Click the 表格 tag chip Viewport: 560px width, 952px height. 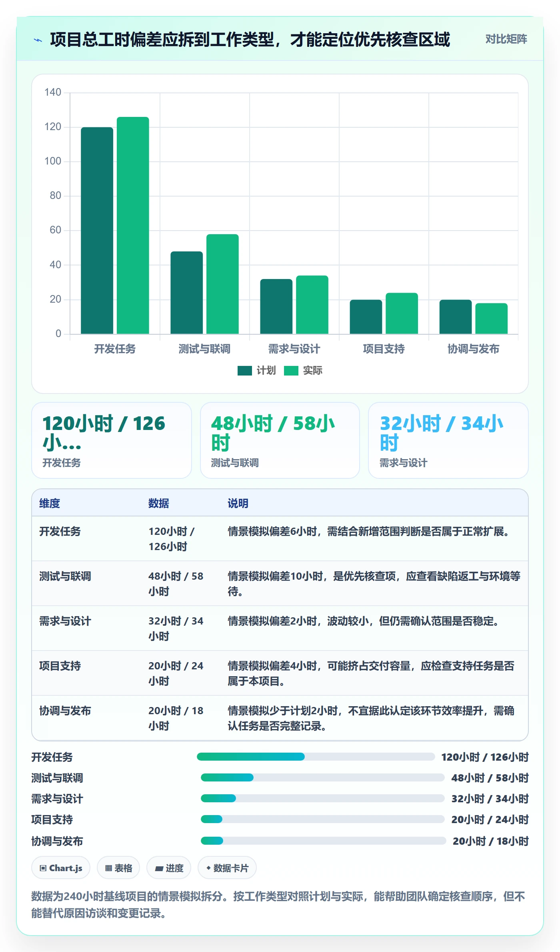[118, 868]
